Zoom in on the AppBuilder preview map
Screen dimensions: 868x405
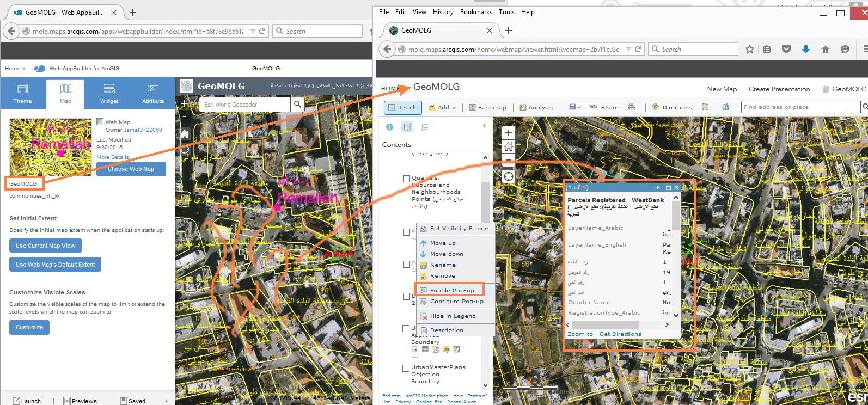pos(184,103)
